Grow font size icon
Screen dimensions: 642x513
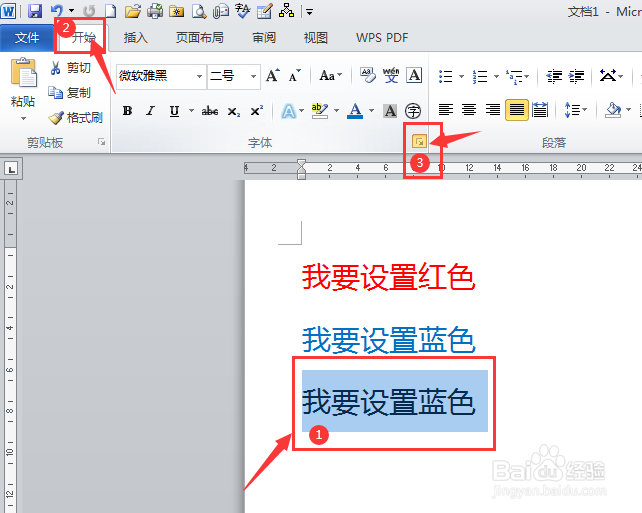(x=273, y=76)
